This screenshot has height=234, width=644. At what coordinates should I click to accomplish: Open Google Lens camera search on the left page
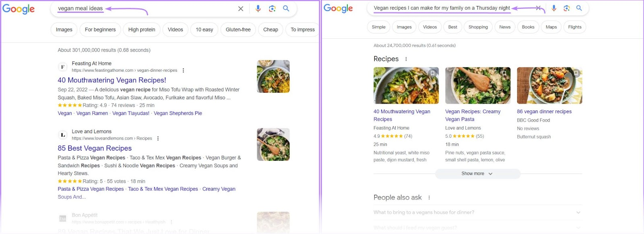272,8
